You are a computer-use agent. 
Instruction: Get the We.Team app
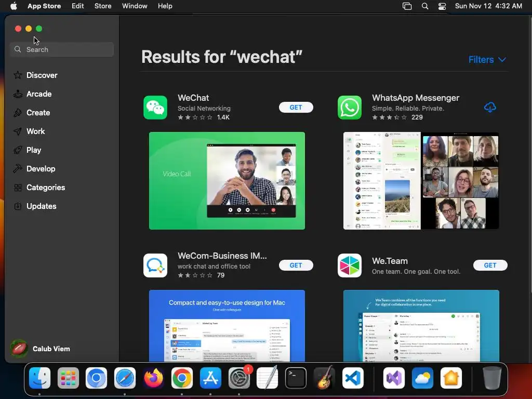click(490, 265)
